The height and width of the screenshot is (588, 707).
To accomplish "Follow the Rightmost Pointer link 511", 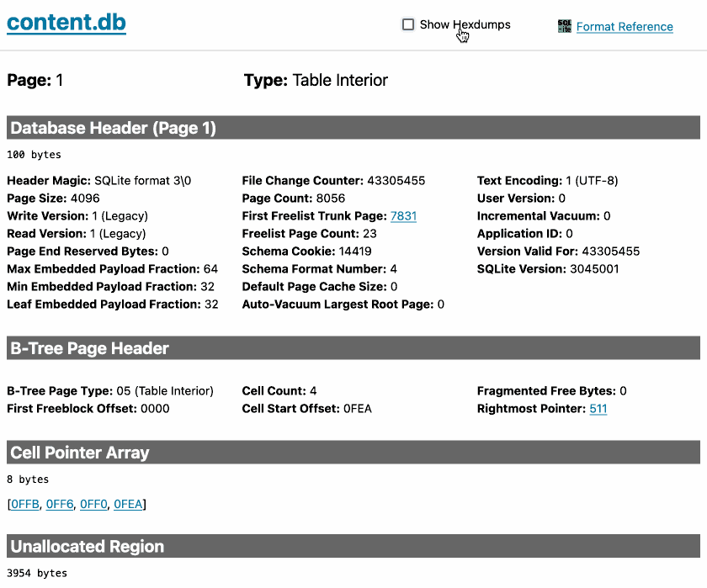I will tap(598, 409).
